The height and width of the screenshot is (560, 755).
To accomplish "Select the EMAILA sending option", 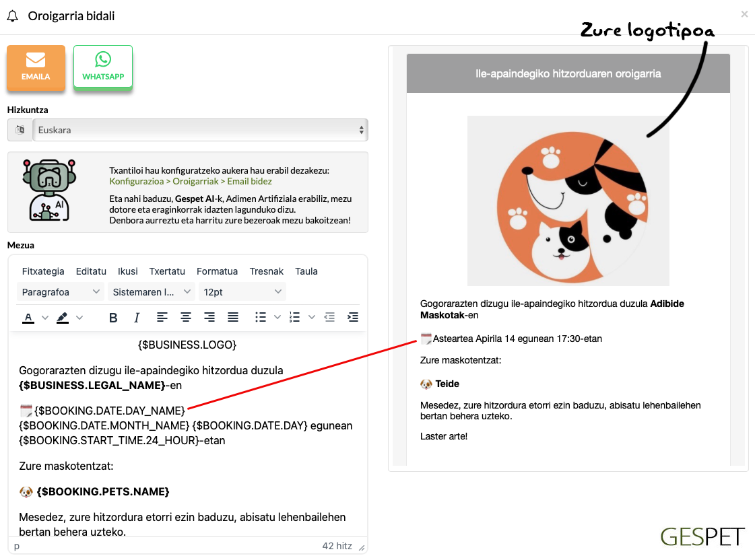I will [x=36, y=67].
